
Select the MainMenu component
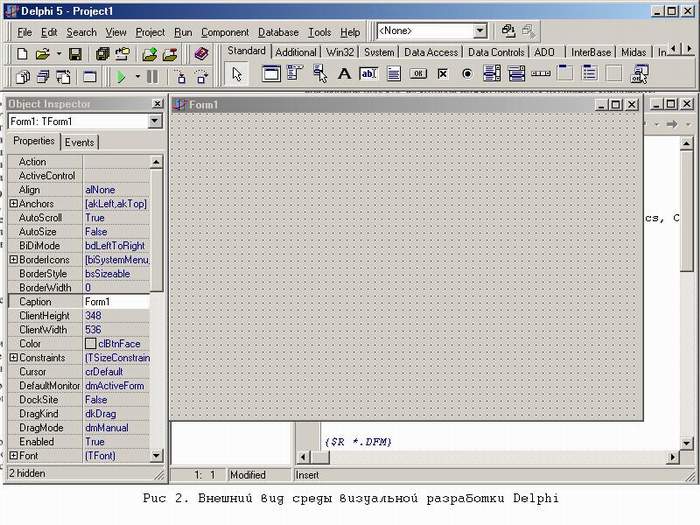click(x=295, y=73)
